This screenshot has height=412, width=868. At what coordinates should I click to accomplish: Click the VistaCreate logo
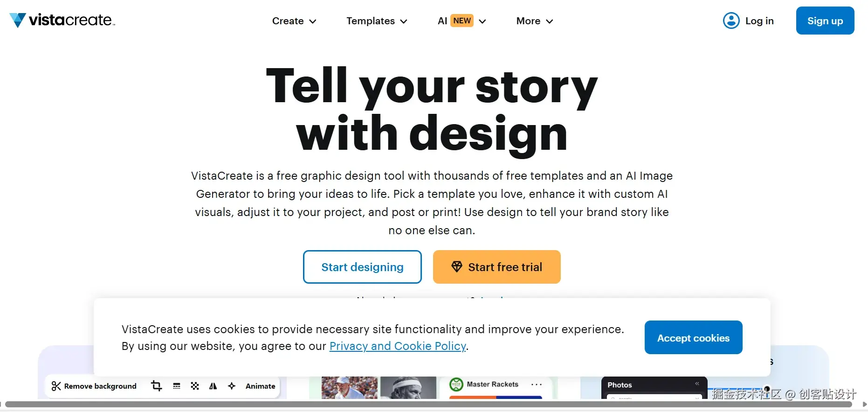62,20
